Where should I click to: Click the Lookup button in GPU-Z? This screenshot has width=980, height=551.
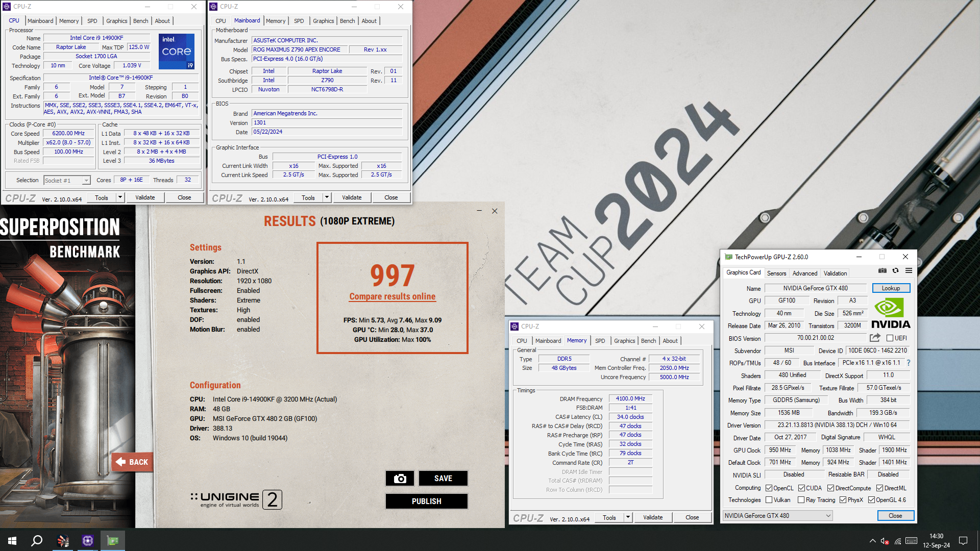pyautogui.click(x=891, y=288)
